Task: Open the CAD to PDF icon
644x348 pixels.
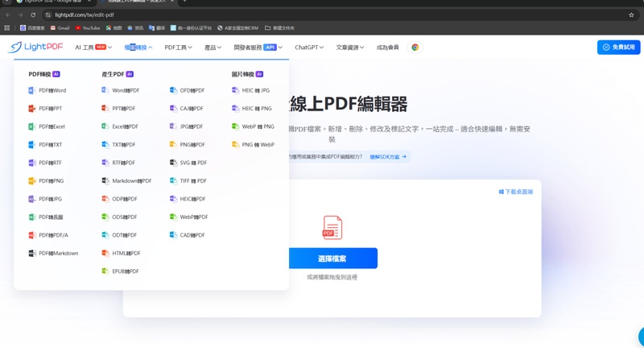Action: pos(173,235)
